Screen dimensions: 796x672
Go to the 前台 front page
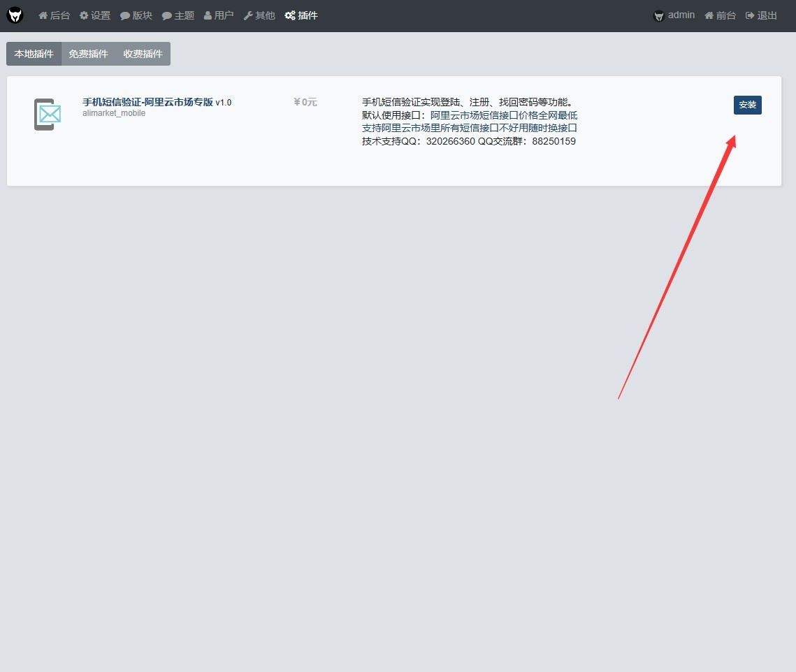click(720, 16)
